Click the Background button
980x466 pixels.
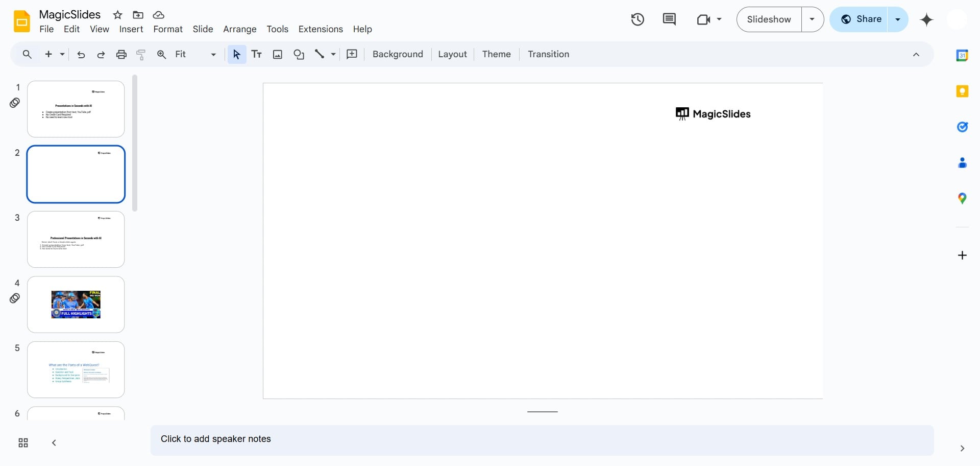pos(398,54)
